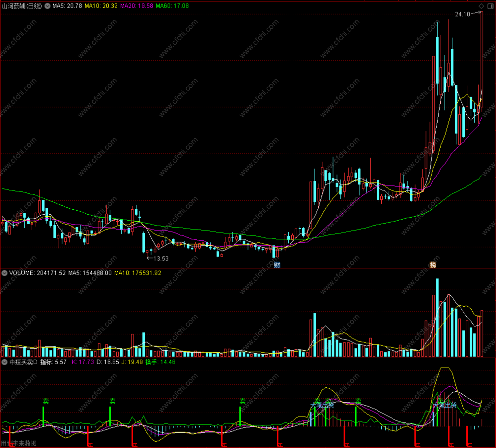The width and height of the screenshot is (496, 448).
Task: Click the VOLUME: 204171.52 label
Action: tap(38, 273)
